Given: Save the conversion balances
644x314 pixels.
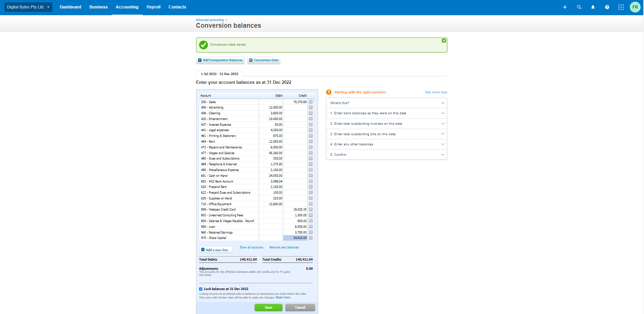Looking at the screenshot, I should click(x=268, y=308).
